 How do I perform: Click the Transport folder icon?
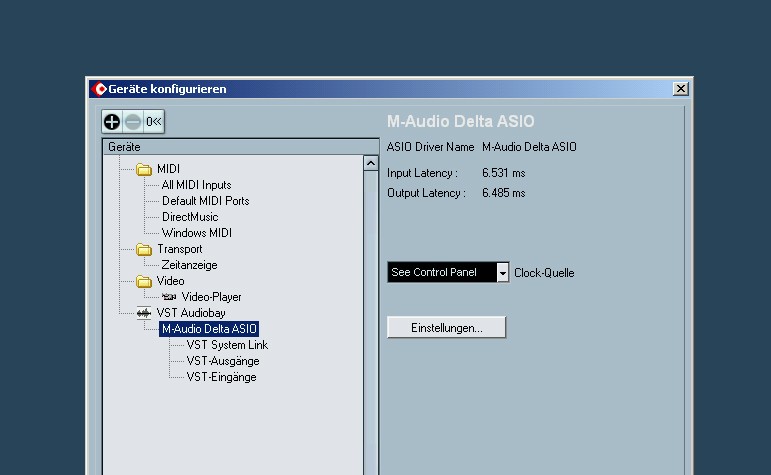(144, 250)
